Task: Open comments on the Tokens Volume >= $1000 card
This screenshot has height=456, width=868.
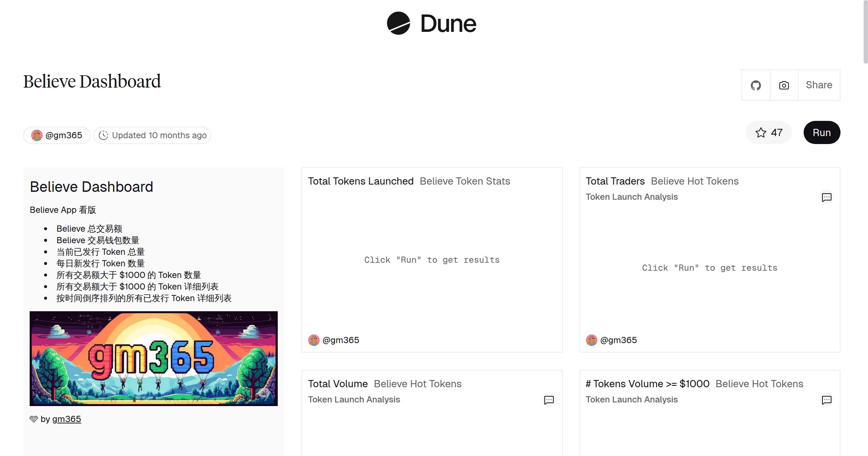Action: click(x=827, y=400)
